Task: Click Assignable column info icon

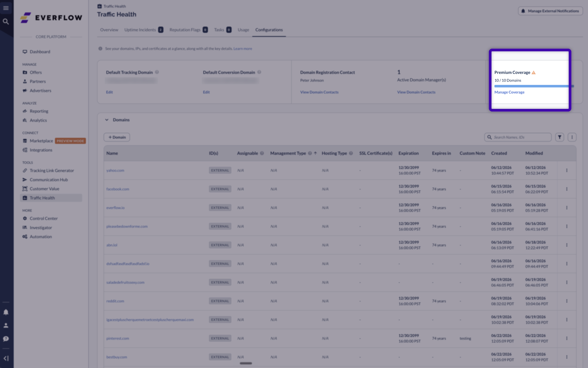Action: 262,154
